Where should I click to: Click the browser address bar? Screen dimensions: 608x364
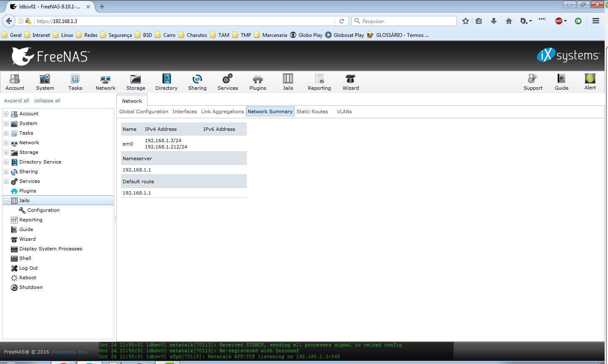(185, 21)
